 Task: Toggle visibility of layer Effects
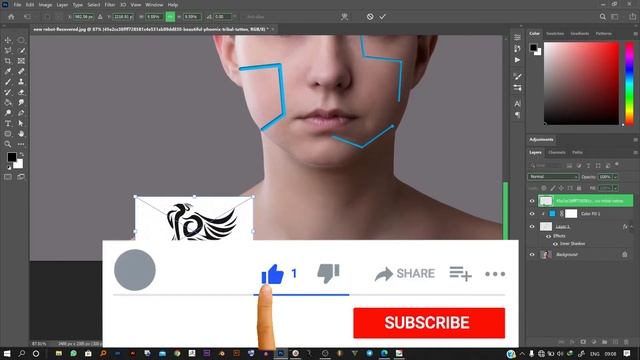click(549, 236)
